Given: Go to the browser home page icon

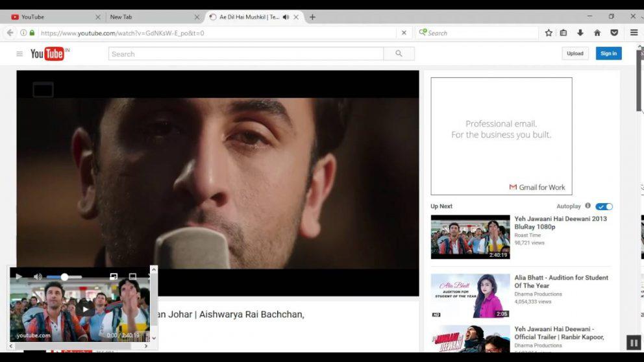Looking at the screenshot, I should click(597, 33).
